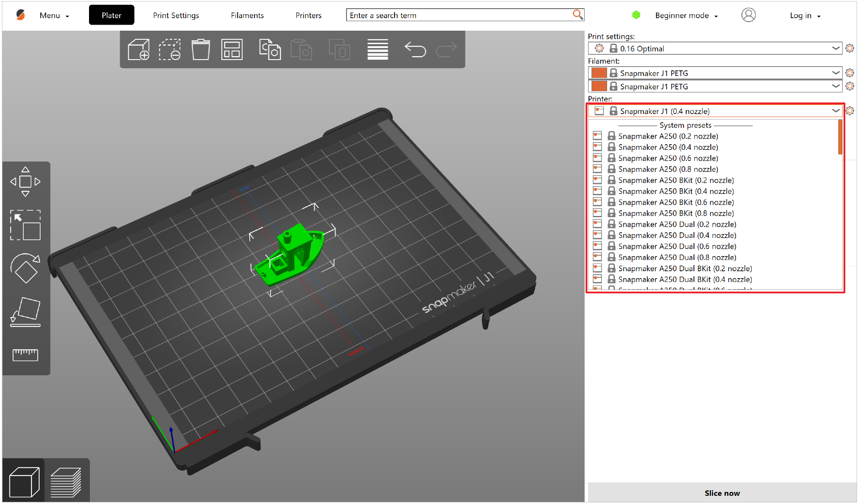This screenshot has height=504, width=859.
Task: Open the Filaments tab
Action: tap(247, 15)
